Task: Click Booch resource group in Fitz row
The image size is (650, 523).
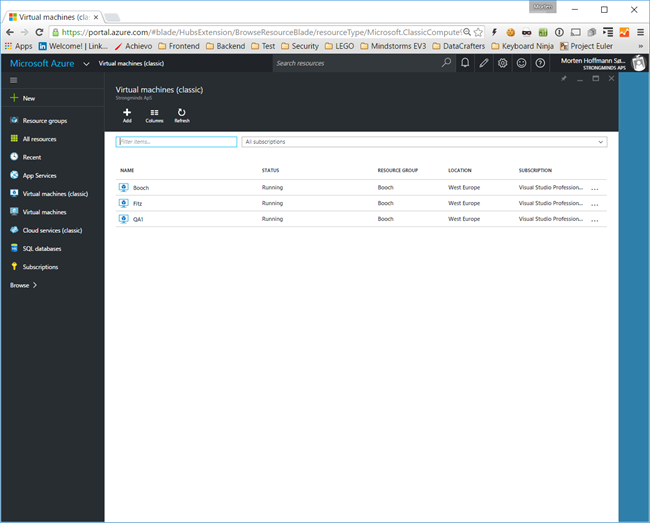Action: point(386,203)
